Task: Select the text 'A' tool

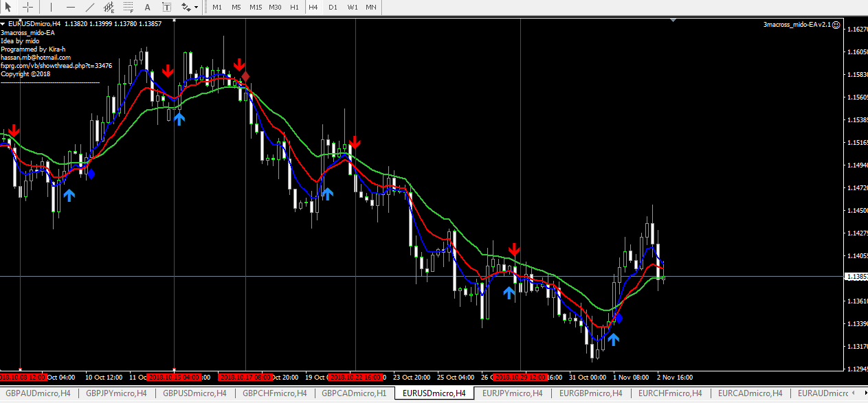Action: [148, 8]
